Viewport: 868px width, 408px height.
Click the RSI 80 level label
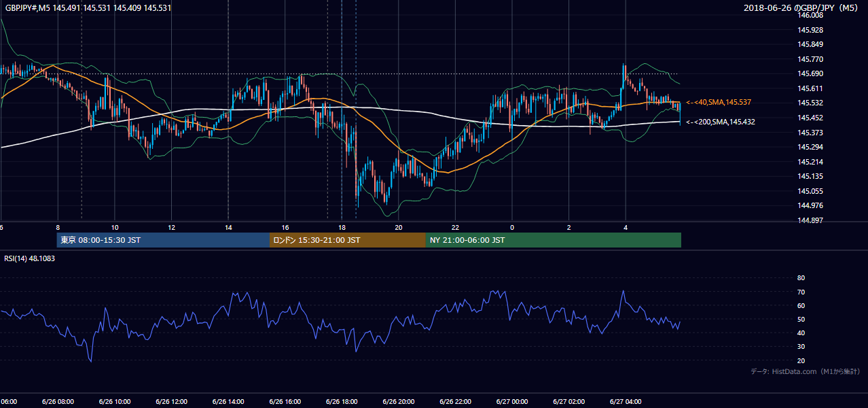pyautogui.click(x=801, y=278)
